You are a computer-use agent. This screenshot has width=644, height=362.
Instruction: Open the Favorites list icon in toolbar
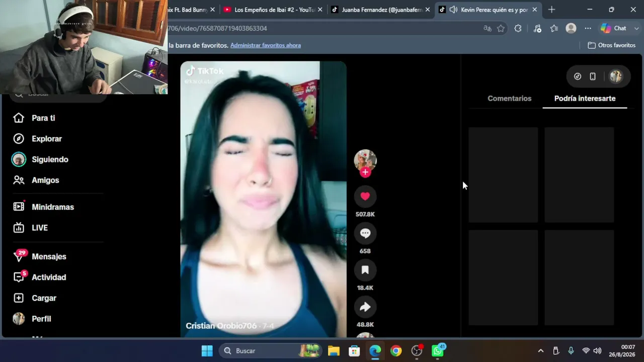[554, 29]
